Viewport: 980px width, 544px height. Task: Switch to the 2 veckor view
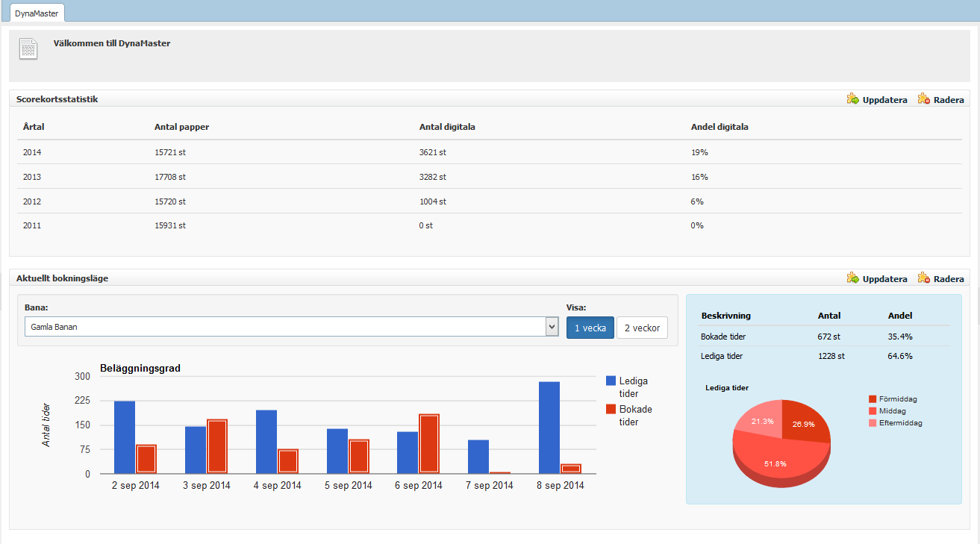pos(642,328)
